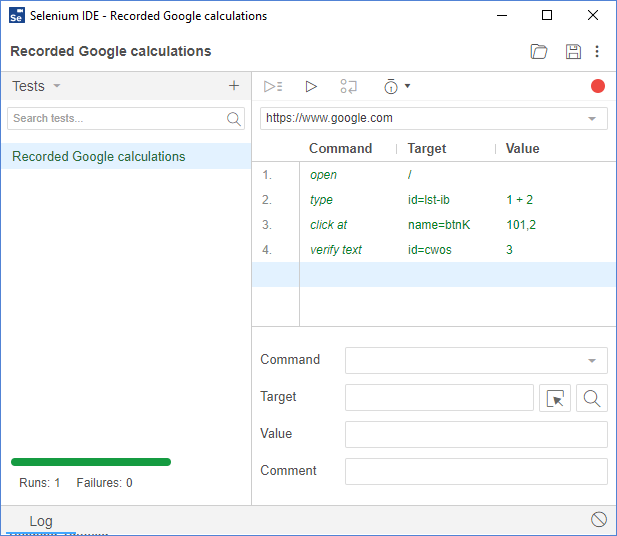The width and height of the screenshot is (617, 536).
Task: Click target name=btnK cell
Action: tap(439, 225)
